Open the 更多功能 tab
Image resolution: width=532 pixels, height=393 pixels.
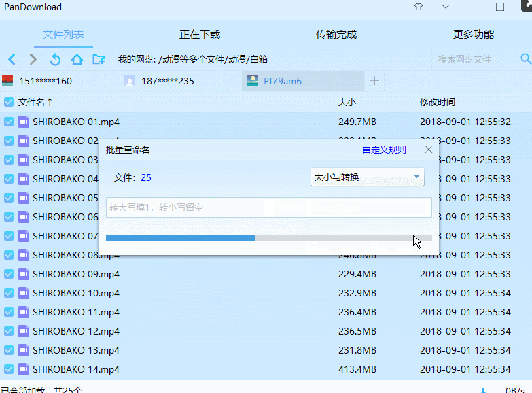pos(474,34)
